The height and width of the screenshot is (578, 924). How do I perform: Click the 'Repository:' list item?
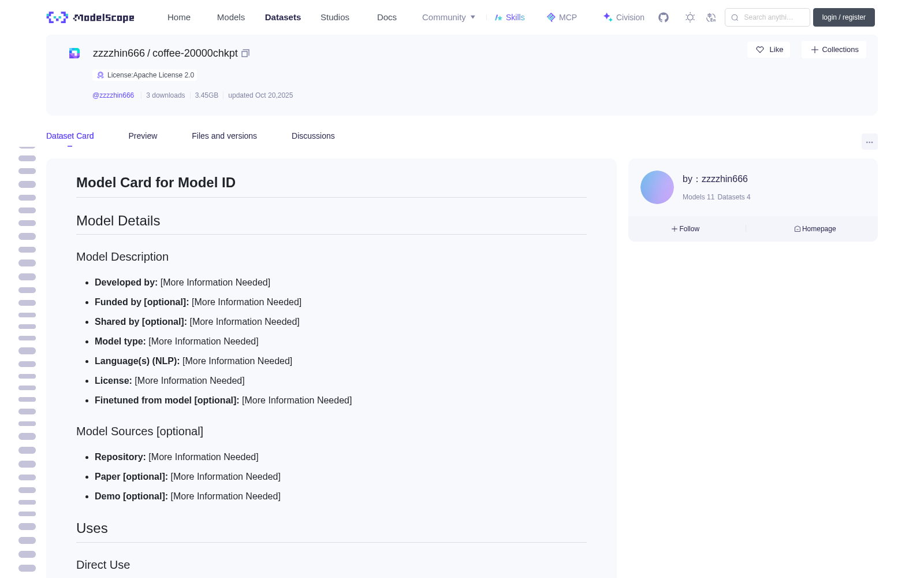[x=177, y=457]
